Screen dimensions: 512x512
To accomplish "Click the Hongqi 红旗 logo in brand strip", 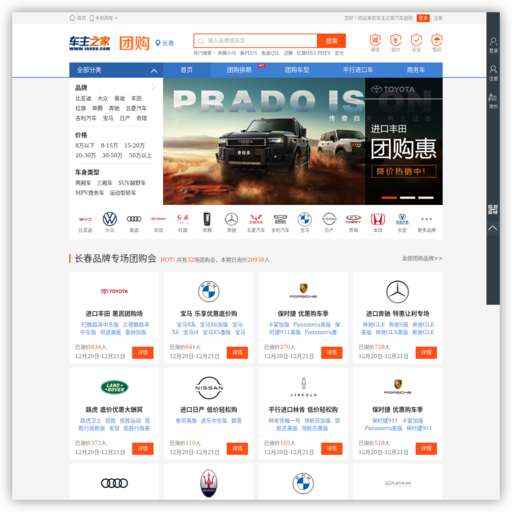I will pos(183,219).
